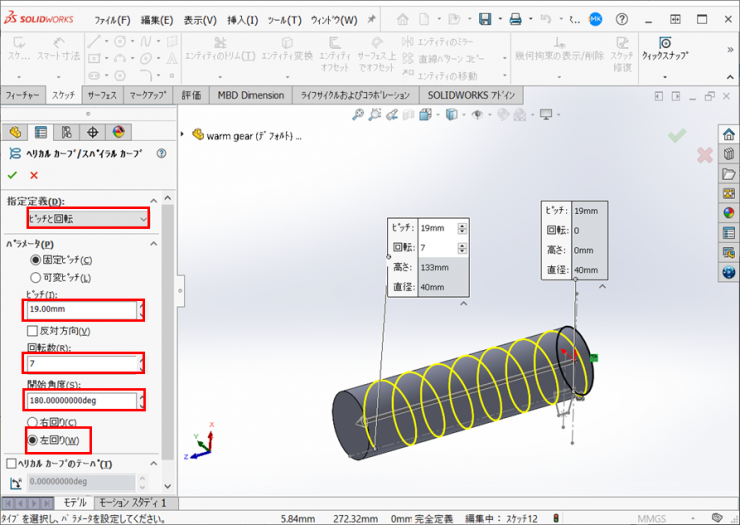
Task: Open the 挿入(I) menu
Action: click(x=242, y=20)
